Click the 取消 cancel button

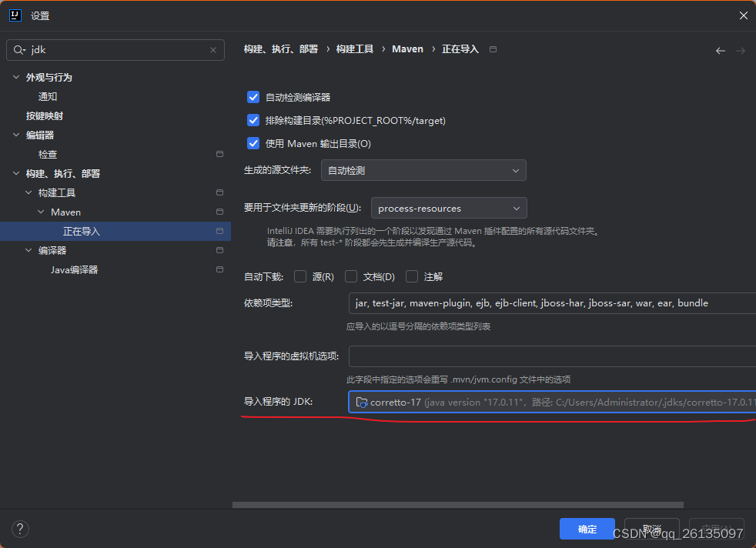click(x=652, y=530)
